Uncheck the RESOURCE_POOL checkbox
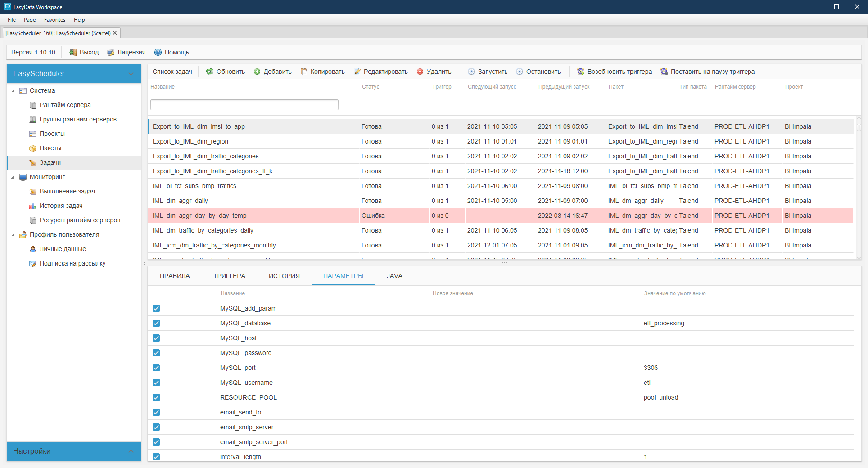 click(156, 397)
